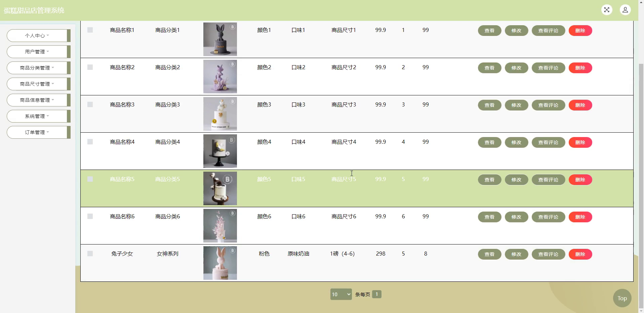
Task: Show comments for 商品名称2 via 查看评论
Action: [549, 68]
